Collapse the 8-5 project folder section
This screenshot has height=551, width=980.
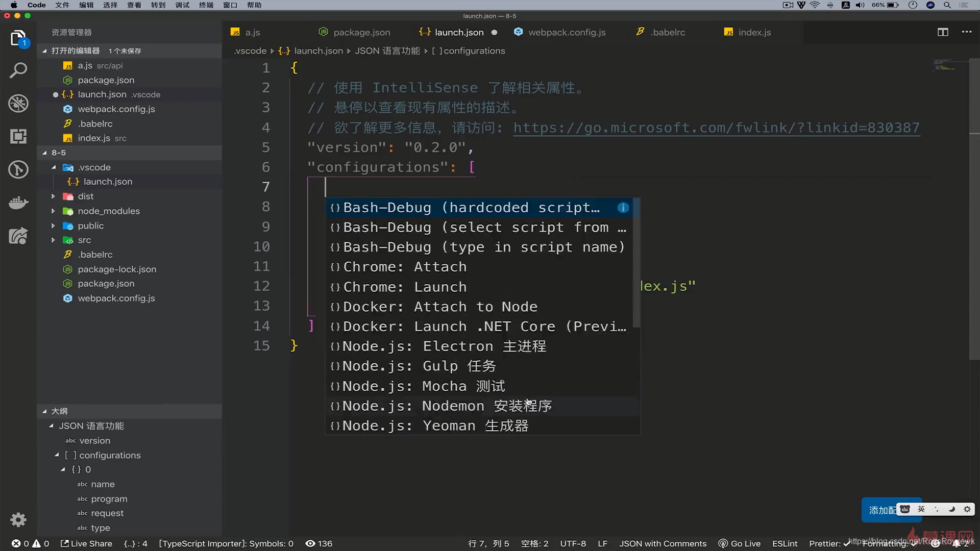coord(44,153)
